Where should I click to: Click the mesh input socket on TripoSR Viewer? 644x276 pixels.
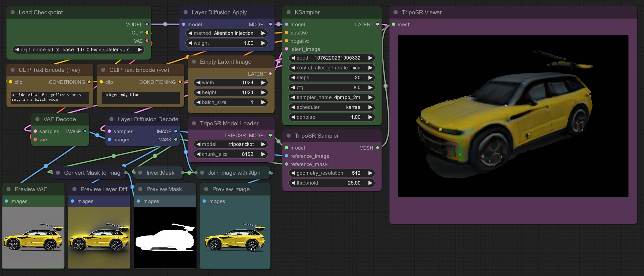[393, 24]
